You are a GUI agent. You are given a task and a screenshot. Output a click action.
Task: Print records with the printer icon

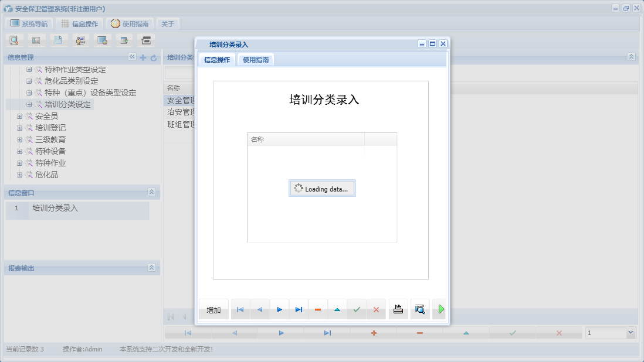point(398,309)
